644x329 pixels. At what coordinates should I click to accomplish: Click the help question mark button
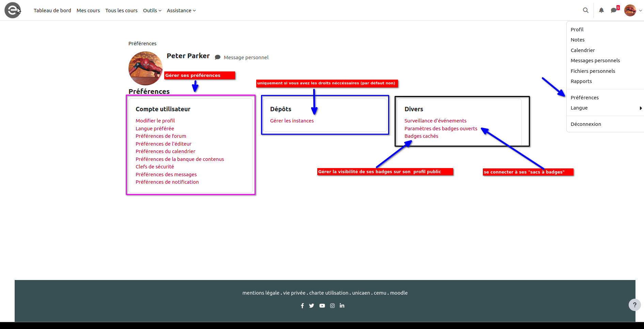[634, 305]
